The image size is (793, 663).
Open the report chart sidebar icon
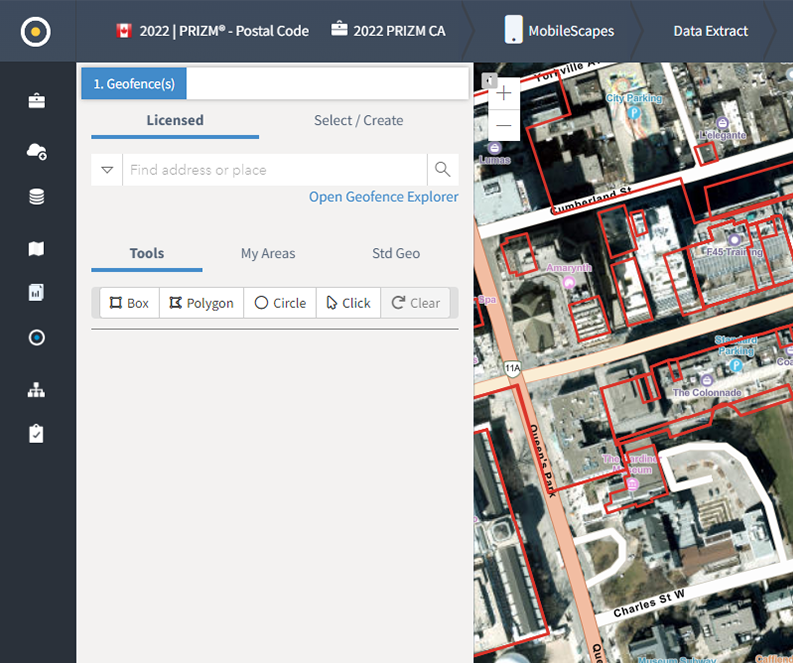coord(37,293)
